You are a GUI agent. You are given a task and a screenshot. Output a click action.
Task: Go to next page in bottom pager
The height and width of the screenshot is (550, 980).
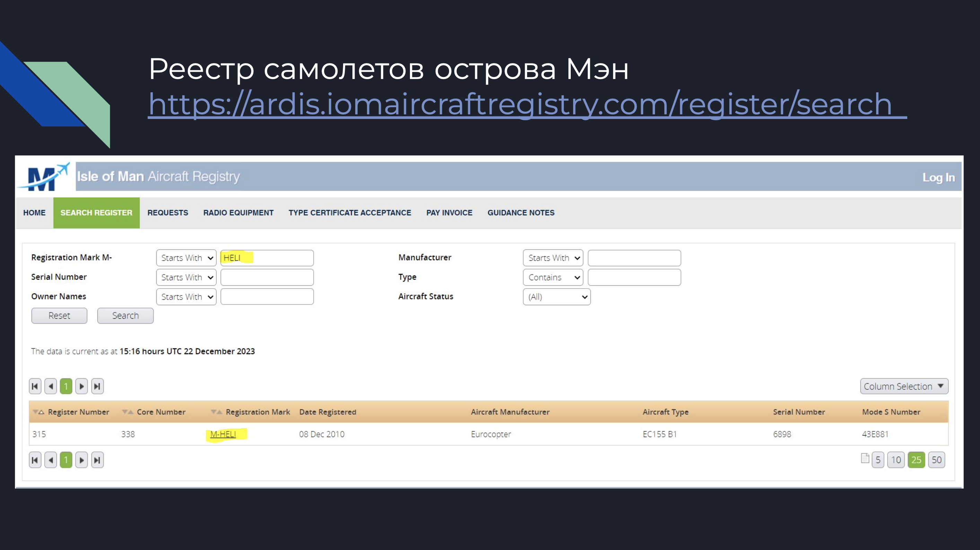pos(81,460)
